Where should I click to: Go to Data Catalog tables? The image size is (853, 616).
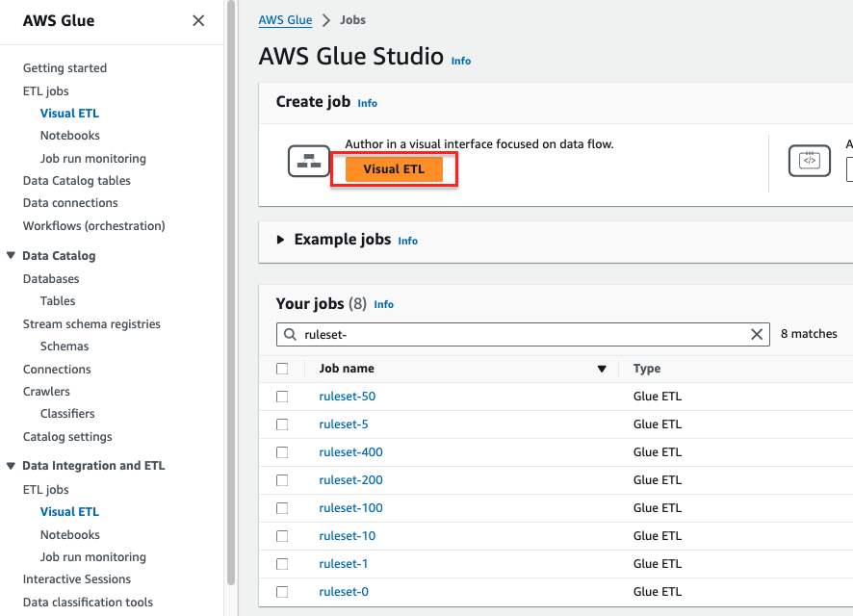[x=76, y=181]
